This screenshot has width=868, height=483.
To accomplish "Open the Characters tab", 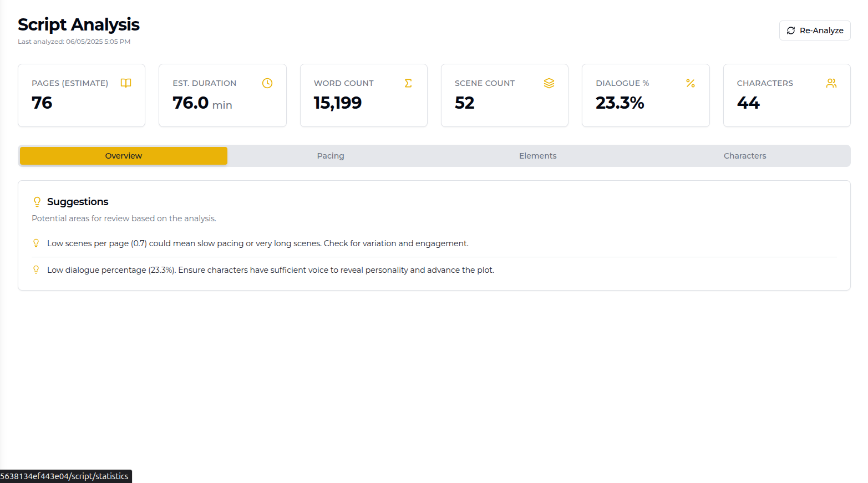I will 745,156.
